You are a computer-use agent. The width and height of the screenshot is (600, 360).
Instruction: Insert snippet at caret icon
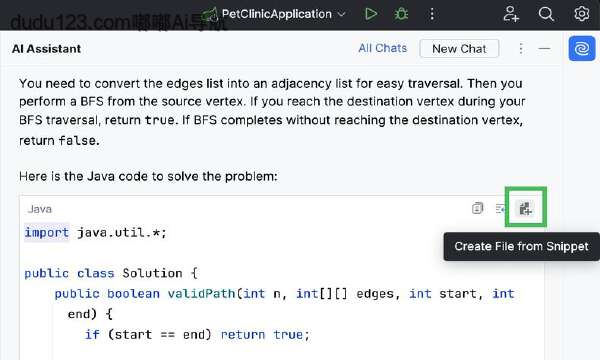point(500,209)
